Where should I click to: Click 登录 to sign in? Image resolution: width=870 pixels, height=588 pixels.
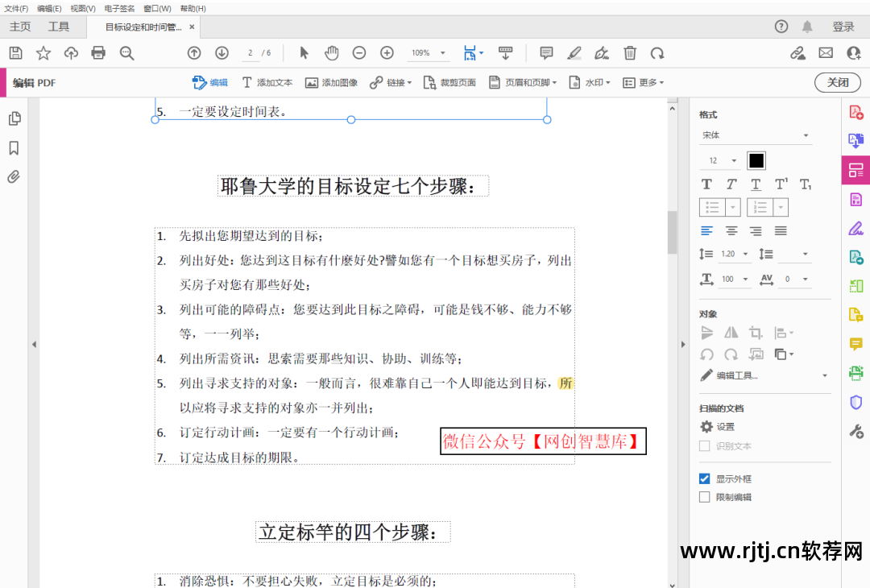pyautogui.click(x=843, y=27)
